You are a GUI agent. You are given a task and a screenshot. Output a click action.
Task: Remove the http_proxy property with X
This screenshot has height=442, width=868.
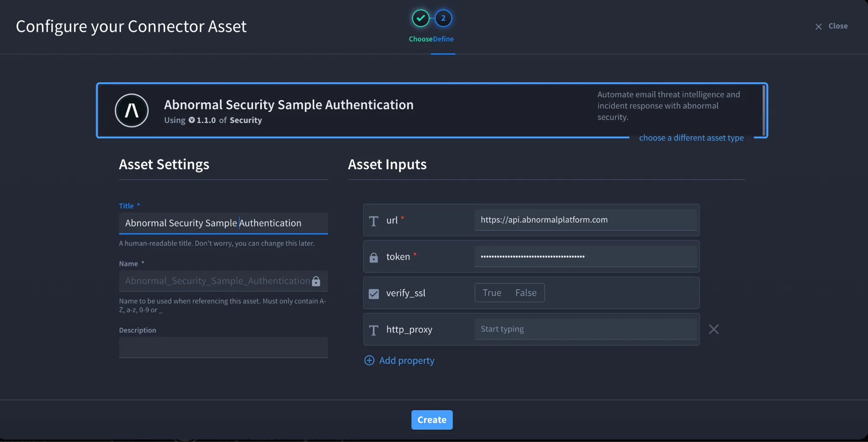click(714, 329)
